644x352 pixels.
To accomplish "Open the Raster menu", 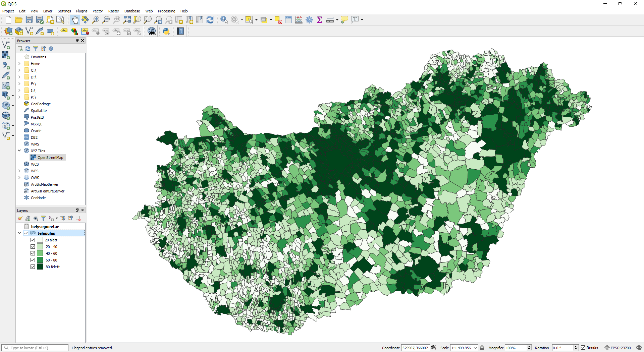I will pos(113,11).
